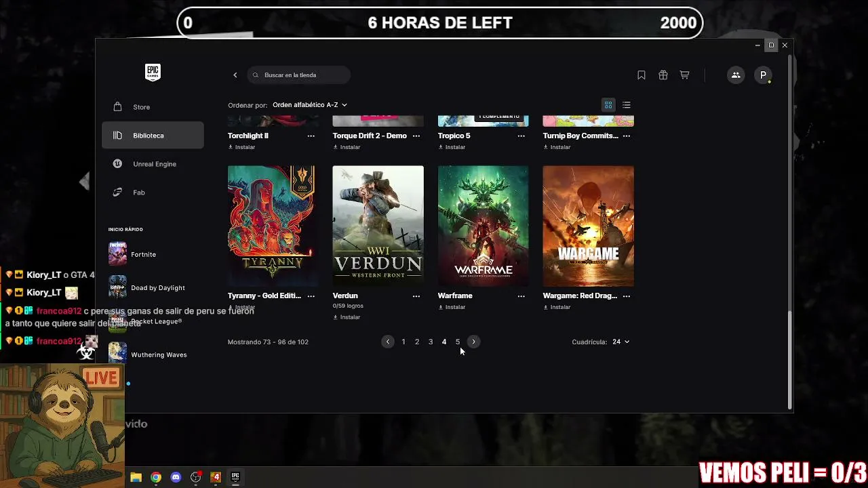
Task: Open the gift icon in the top bar
Action: 663,75
